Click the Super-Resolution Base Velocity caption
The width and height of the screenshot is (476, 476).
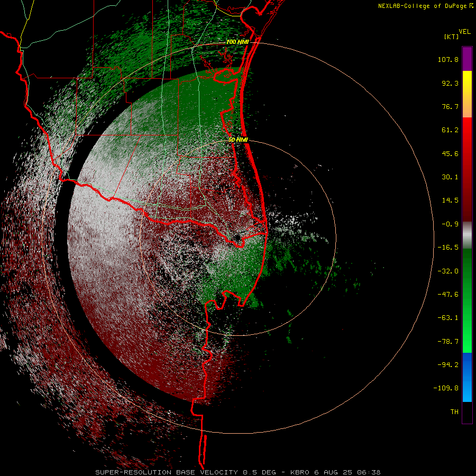click(x=237, y=472)
